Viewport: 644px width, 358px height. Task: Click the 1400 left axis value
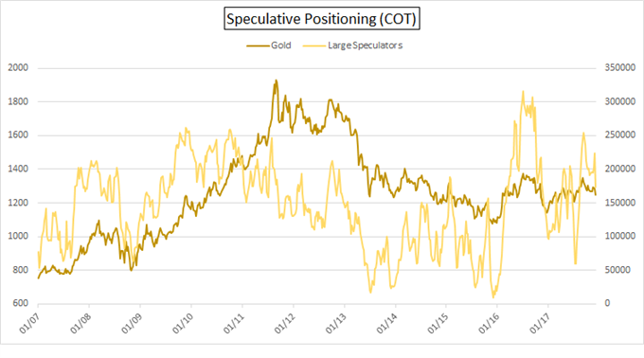[19, 169]
